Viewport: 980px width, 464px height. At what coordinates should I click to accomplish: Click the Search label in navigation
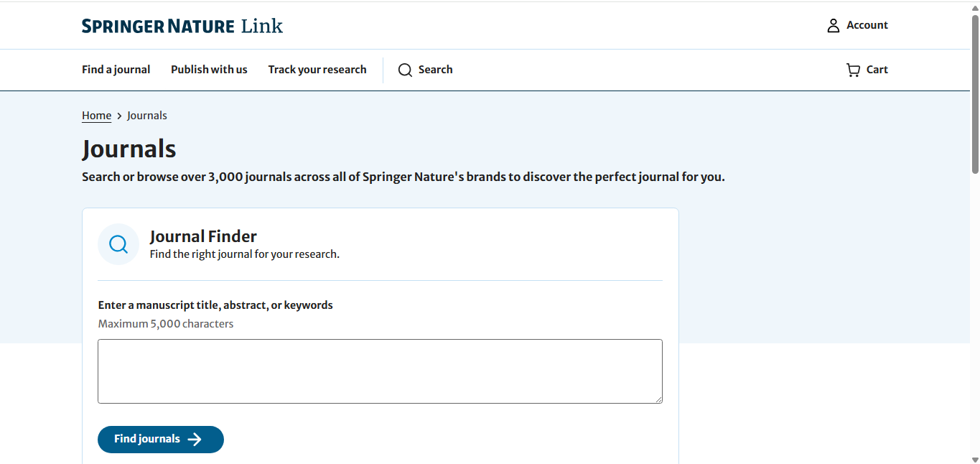click(436, 70)
